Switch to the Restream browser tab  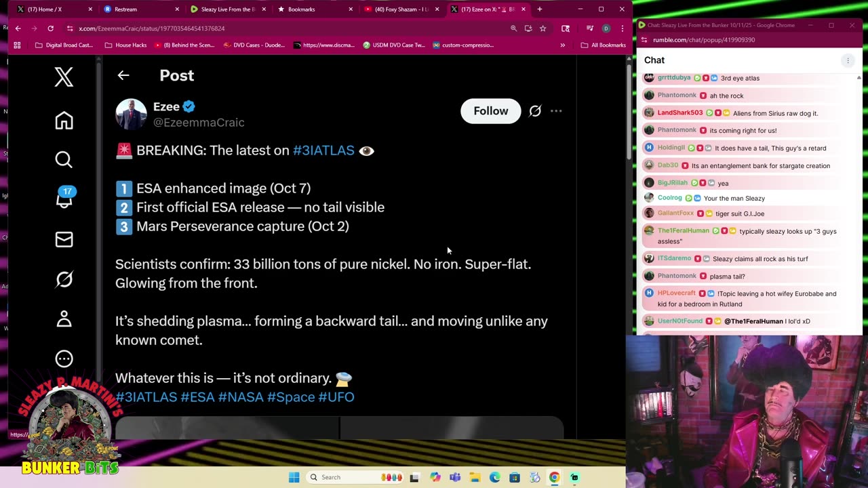pyautogui.click(x=141, y=9)
